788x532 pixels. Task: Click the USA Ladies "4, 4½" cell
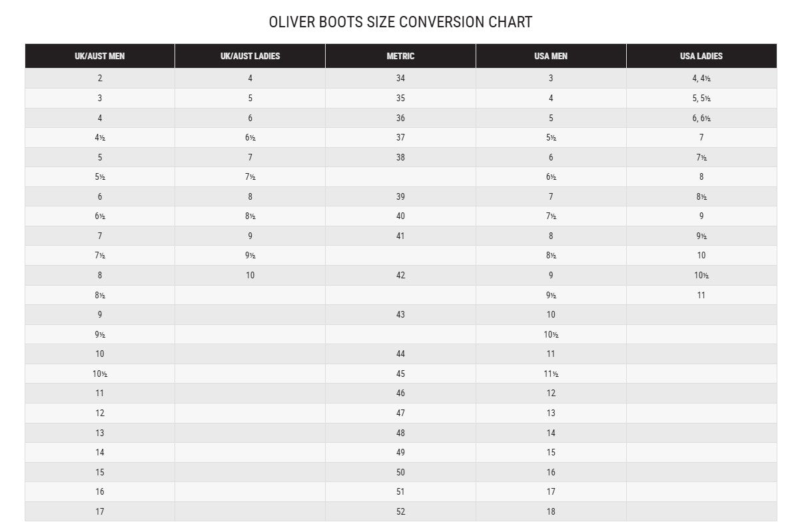[701, 78]
